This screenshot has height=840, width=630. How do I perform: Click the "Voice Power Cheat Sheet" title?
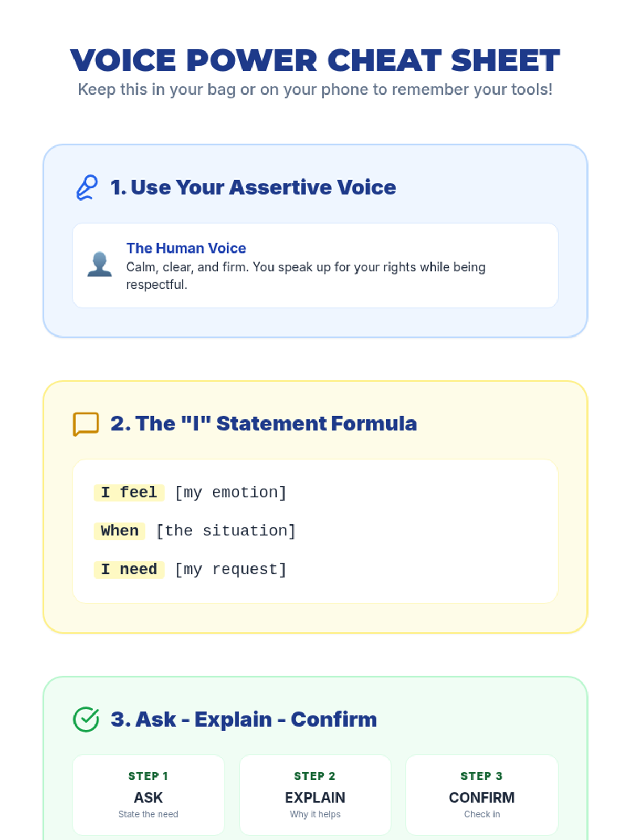(315, 60)
